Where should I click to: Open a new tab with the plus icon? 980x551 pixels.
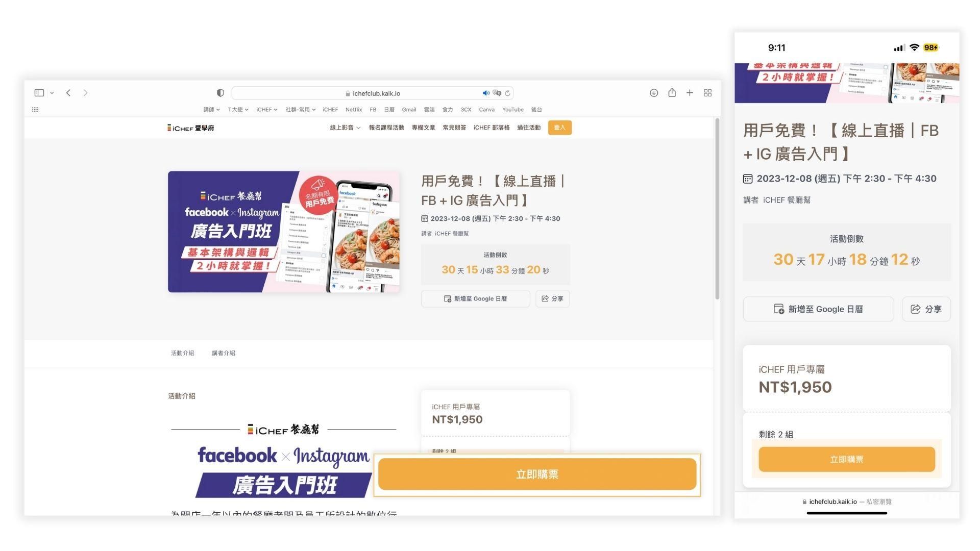tap(690, 93)
